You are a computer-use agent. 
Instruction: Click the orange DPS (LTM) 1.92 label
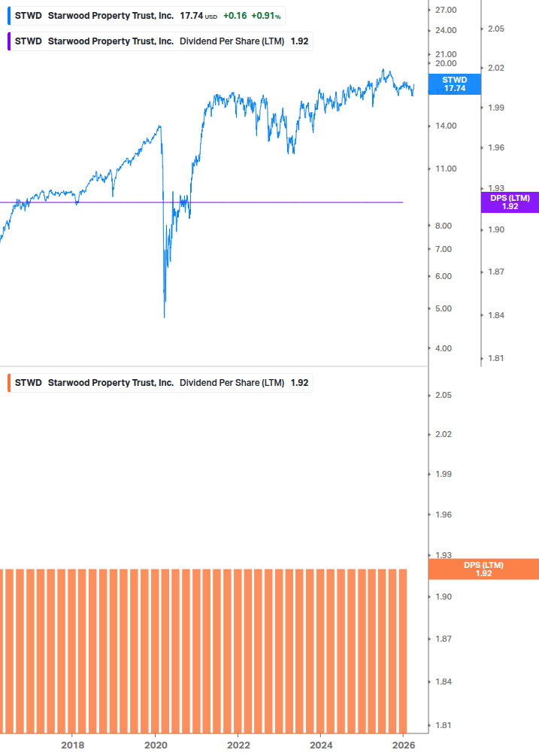tap(483, 569)
